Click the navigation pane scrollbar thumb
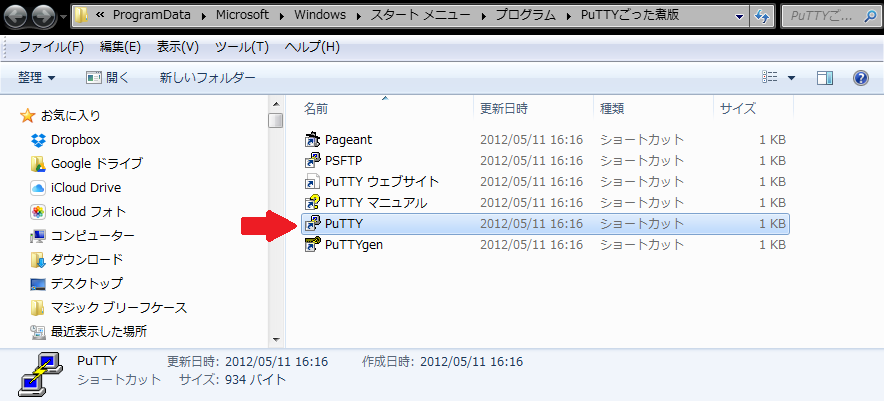Viewport: 884px width, 401px height. pos(276,120)
